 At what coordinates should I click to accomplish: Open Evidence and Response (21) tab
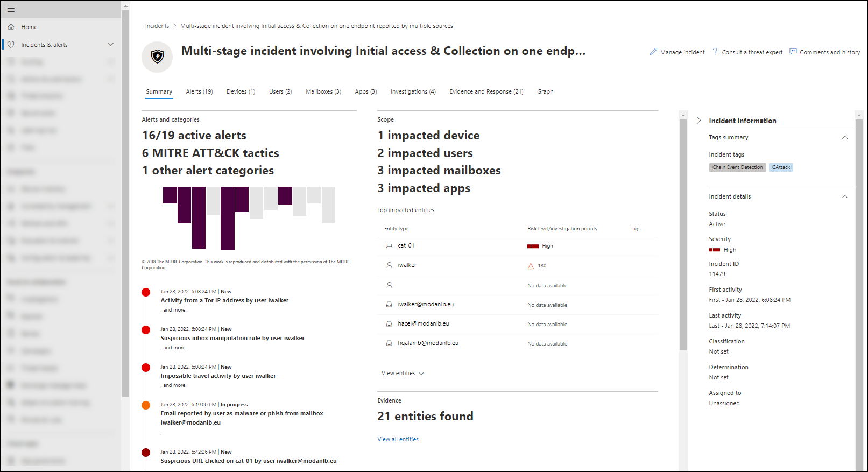click(x=486, y=92)
